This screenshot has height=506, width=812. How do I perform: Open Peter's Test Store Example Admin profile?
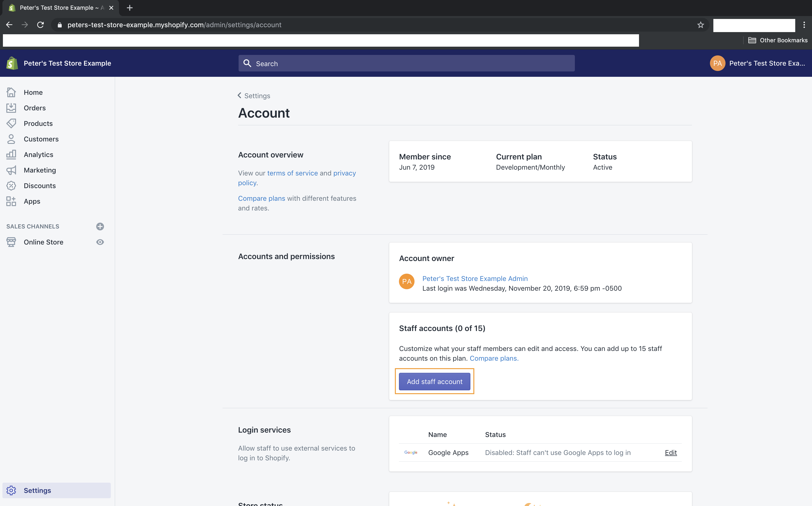pos(475,279)
